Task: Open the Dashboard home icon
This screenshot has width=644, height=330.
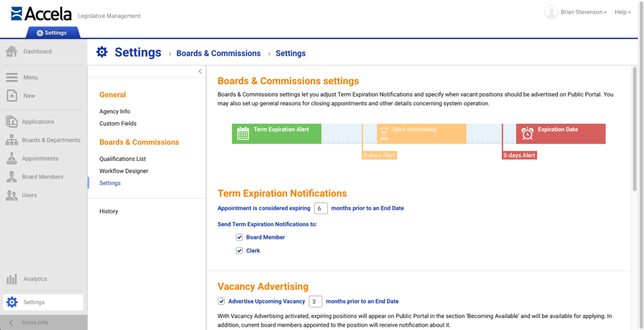Action: pyautogui.click(x=11, y=52)
